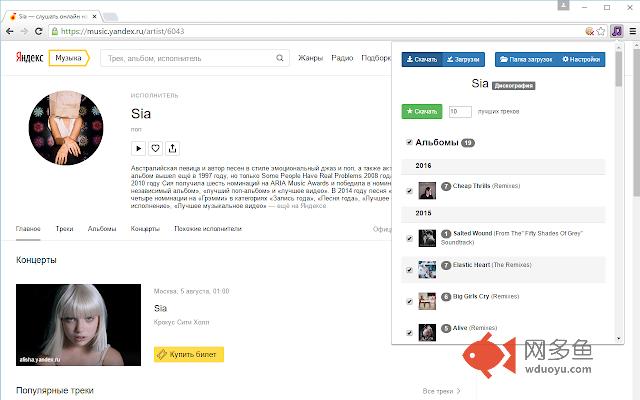This screenshot has width=640, height=400.
Task: Click the Яндекс logo
Action: coord(29,58)
